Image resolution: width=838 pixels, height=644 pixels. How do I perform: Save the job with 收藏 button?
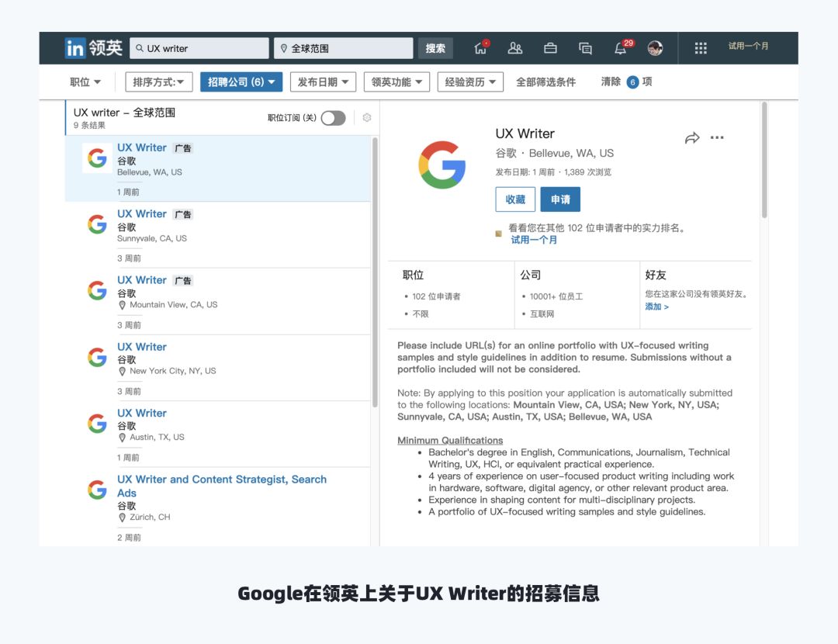tap(515, 199)
